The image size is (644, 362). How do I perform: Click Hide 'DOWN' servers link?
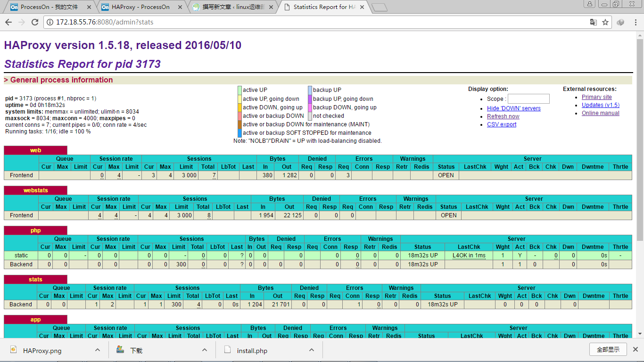point(514,108)
